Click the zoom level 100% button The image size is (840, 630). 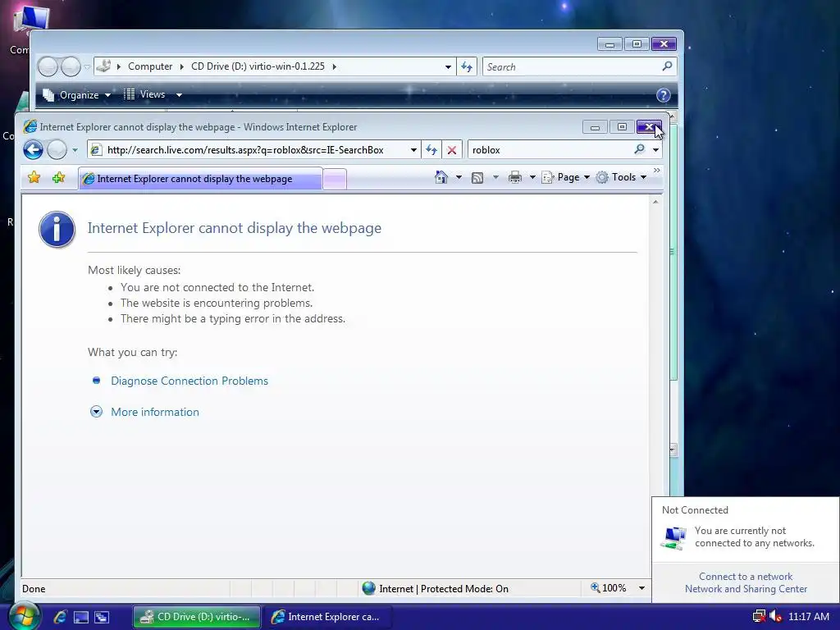[x=609, y=588]
